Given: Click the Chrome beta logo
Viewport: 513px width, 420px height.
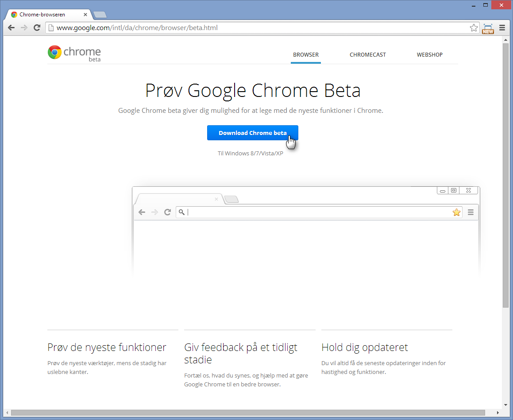Looking at the screenshot, I should point(74,53).
